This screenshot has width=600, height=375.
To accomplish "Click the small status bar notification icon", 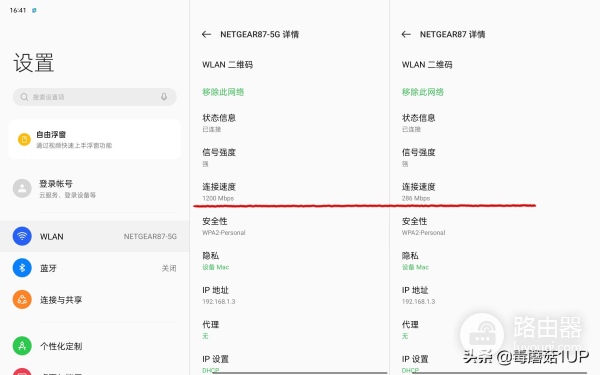I will click(34, 10).
